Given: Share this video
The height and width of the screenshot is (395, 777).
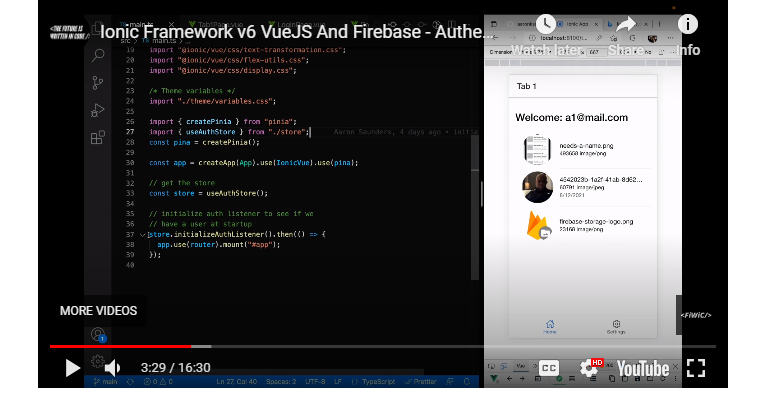Looking at the screenshot, I should click(626, 35).
